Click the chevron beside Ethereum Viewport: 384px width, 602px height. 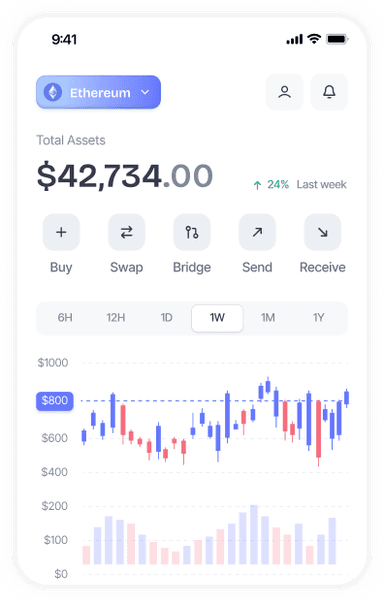click(x=145, y=93)
